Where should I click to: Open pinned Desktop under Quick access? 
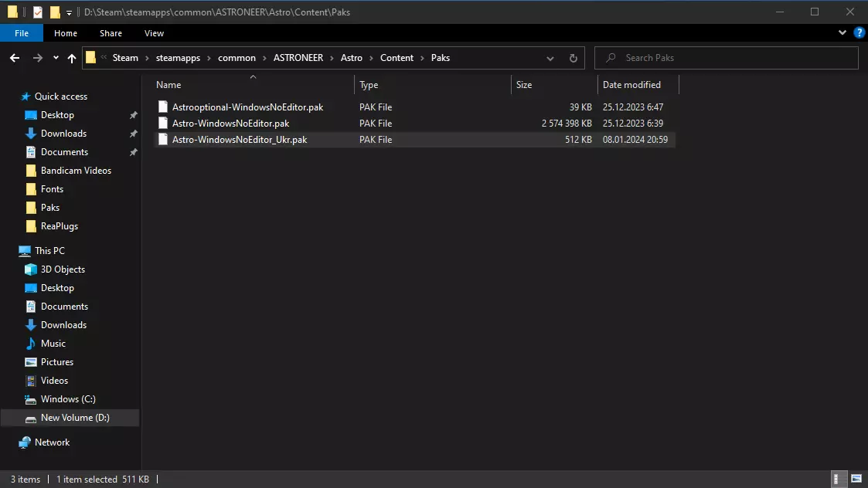coord(57,115)
